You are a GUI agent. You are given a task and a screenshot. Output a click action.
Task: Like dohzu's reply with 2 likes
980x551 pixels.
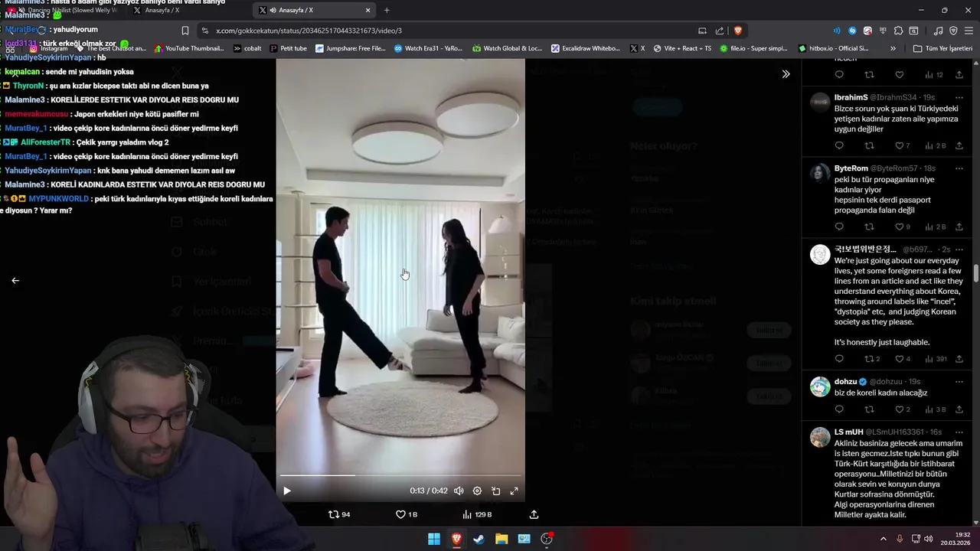(903, 409)
